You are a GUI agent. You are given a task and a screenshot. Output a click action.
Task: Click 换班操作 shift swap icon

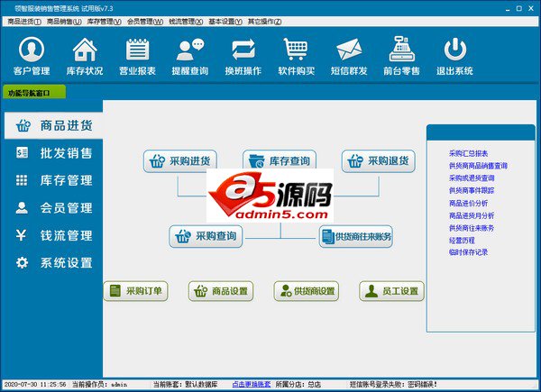[243, 56]
